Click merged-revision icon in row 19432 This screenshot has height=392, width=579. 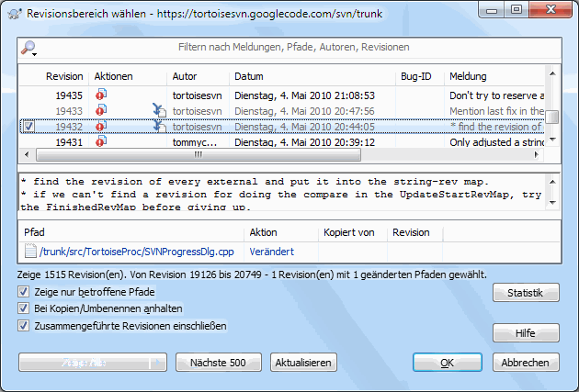[x=160, y=126]
